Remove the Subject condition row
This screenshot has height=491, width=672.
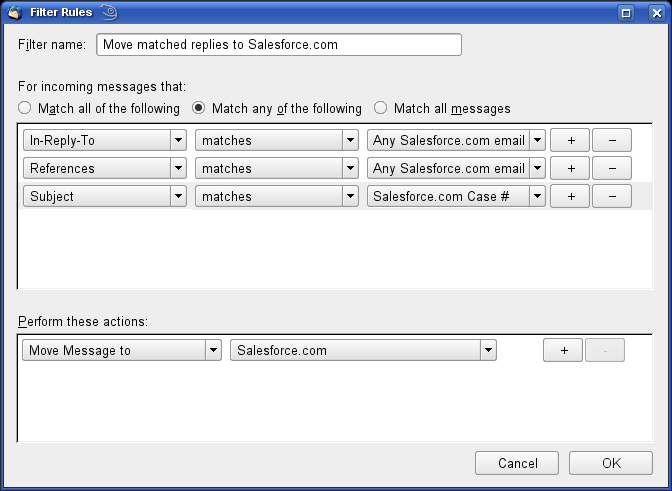coord(612,196)
